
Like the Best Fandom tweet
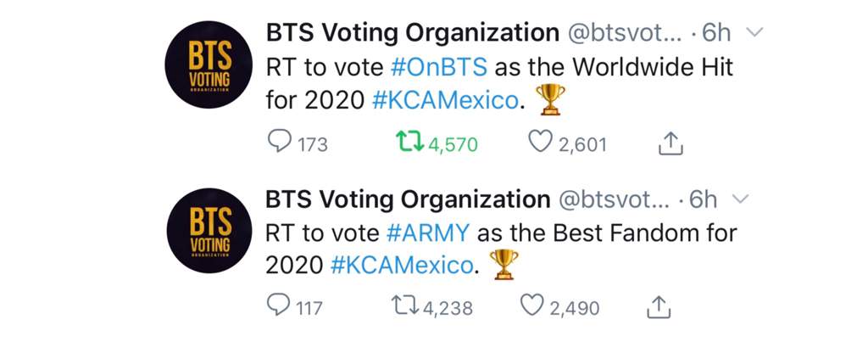[x=560, y=306]
